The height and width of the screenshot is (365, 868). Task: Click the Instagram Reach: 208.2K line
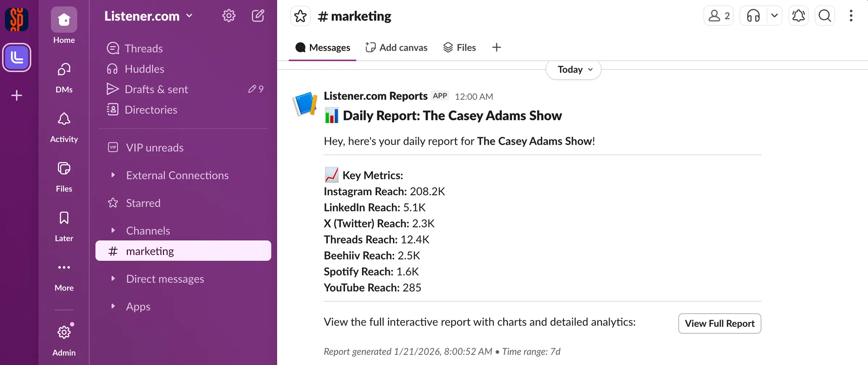[384, 191]
